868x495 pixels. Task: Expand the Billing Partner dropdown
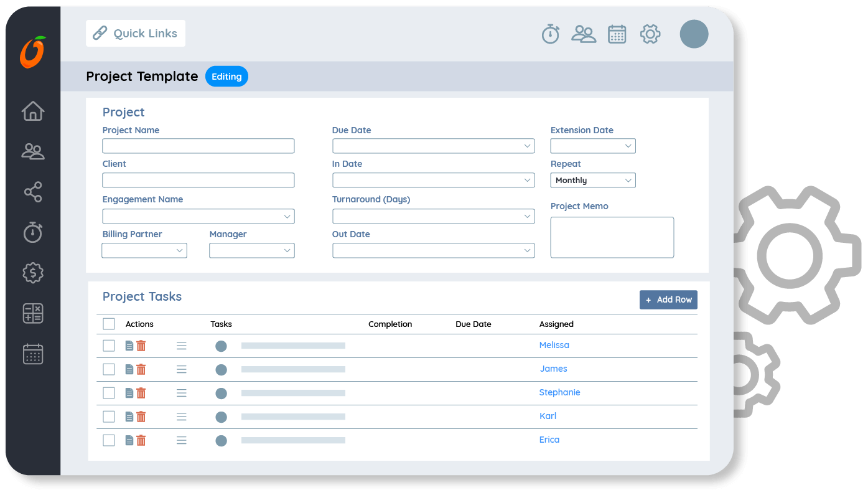tap(144, 250)
